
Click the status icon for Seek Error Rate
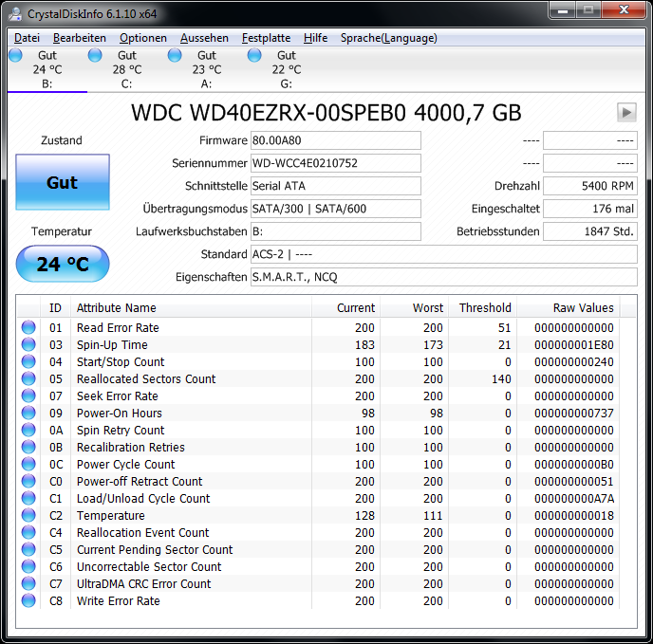pyautogui.click(x=28, y=396)
